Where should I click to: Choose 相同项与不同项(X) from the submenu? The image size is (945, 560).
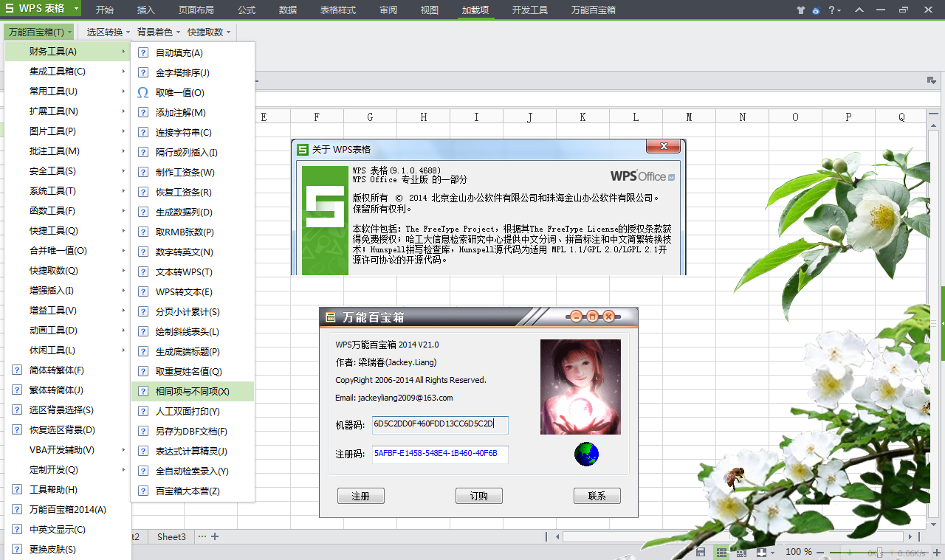[193, 391]
